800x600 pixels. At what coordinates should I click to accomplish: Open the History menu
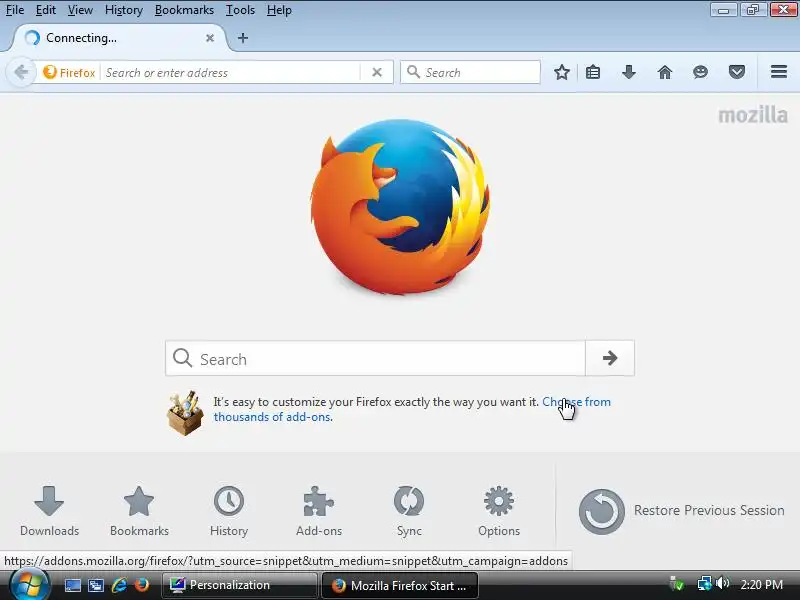click(x=123, y=10)
